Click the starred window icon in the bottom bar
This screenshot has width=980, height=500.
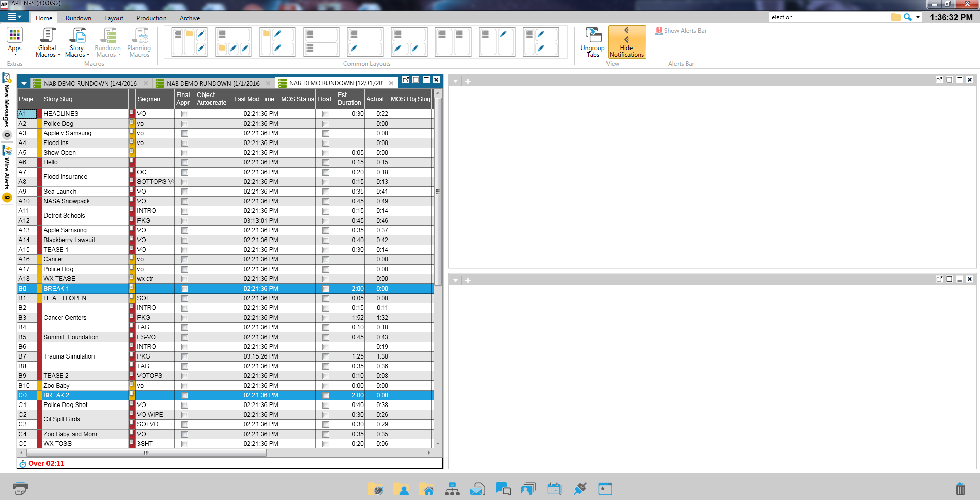[x=605, y=489]
